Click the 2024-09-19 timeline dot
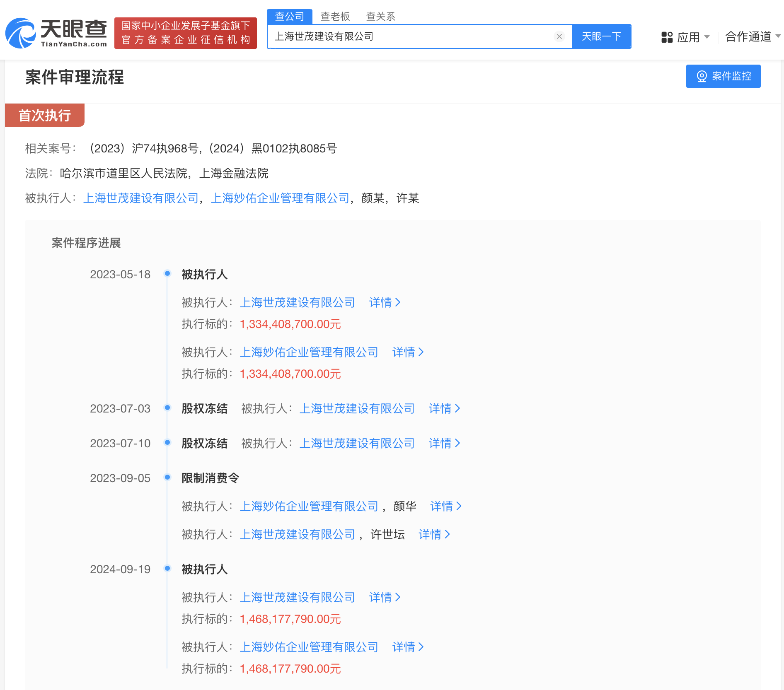 (x=167, y=568)
